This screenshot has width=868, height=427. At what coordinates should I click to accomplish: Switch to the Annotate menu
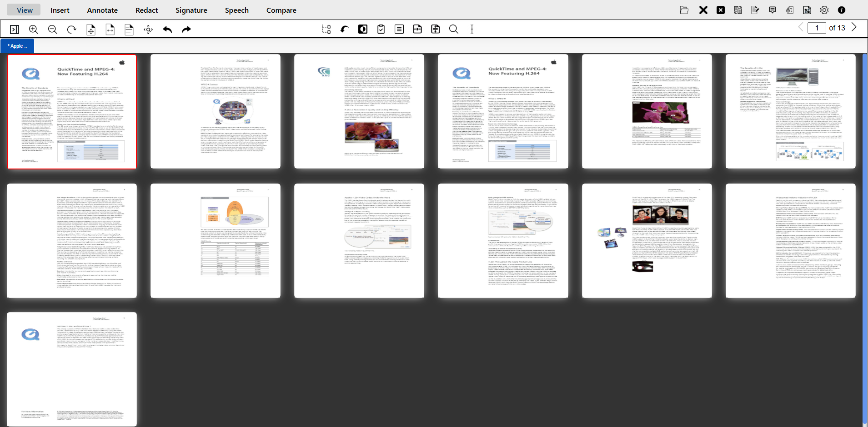[x=102, y=10]
